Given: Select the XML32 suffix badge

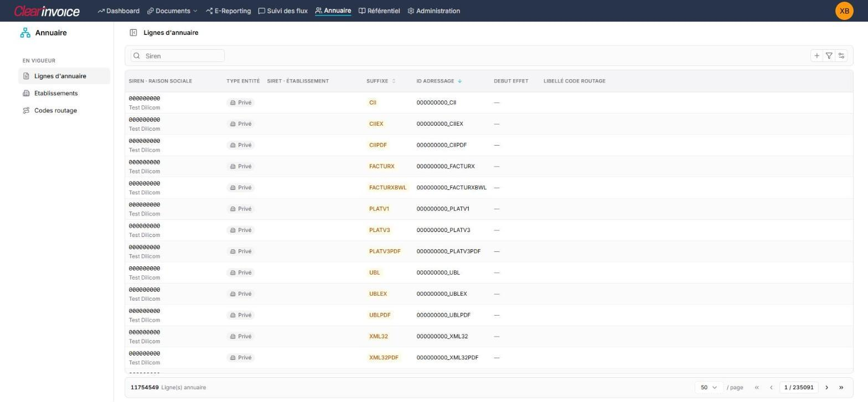Looking at the screenshot, I should click(379, 337).
